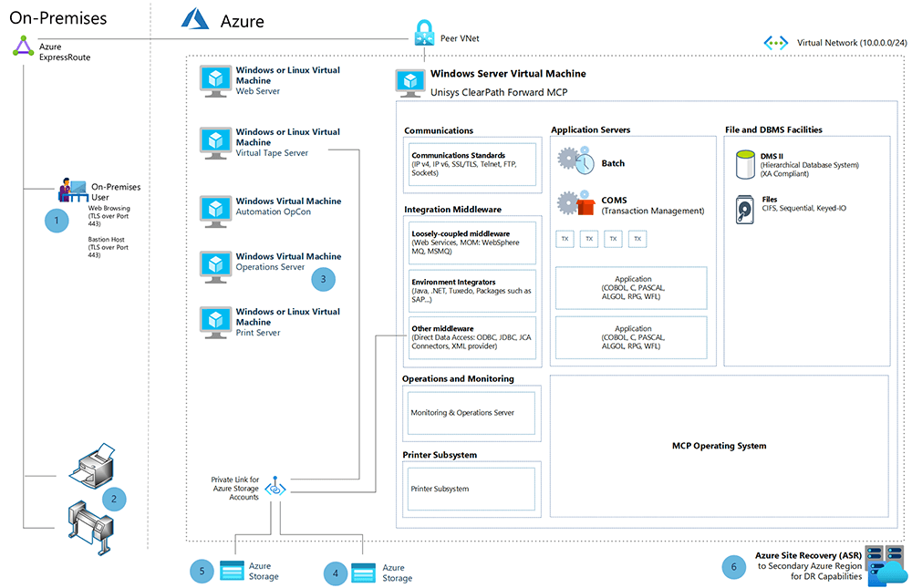Click the Automation OpCon label

tap(273, 211)
